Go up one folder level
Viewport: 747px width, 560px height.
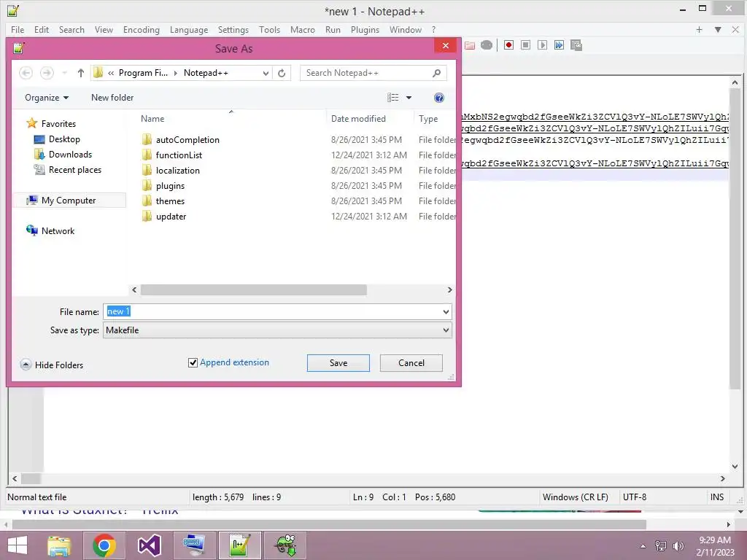(x=80, y=73)
